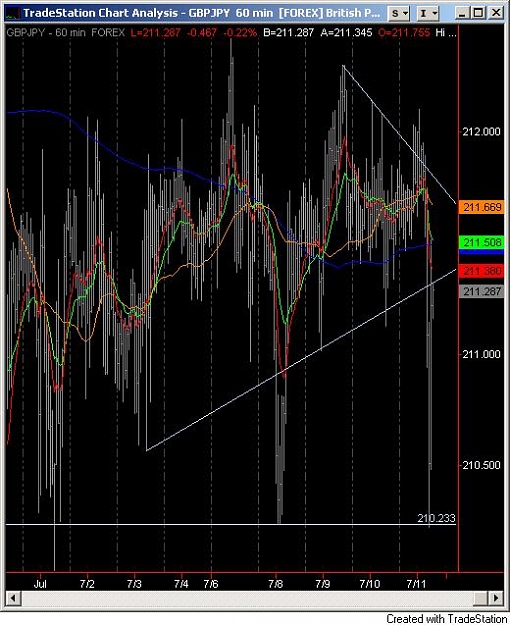Click GBPJPY - 60 min FOREX status text
The height and width of the screenshot is (625, 510).
point(66,32)
